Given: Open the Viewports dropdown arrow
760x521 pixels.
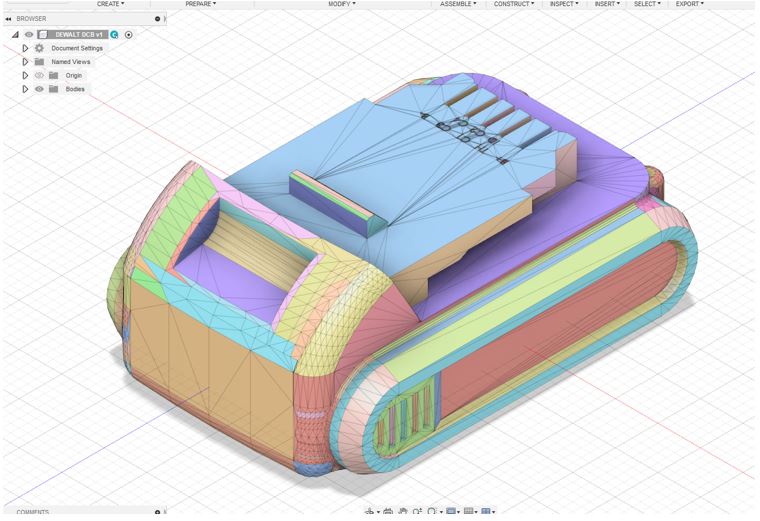Looking at the screenshot, I should click(x=493, y=512).
